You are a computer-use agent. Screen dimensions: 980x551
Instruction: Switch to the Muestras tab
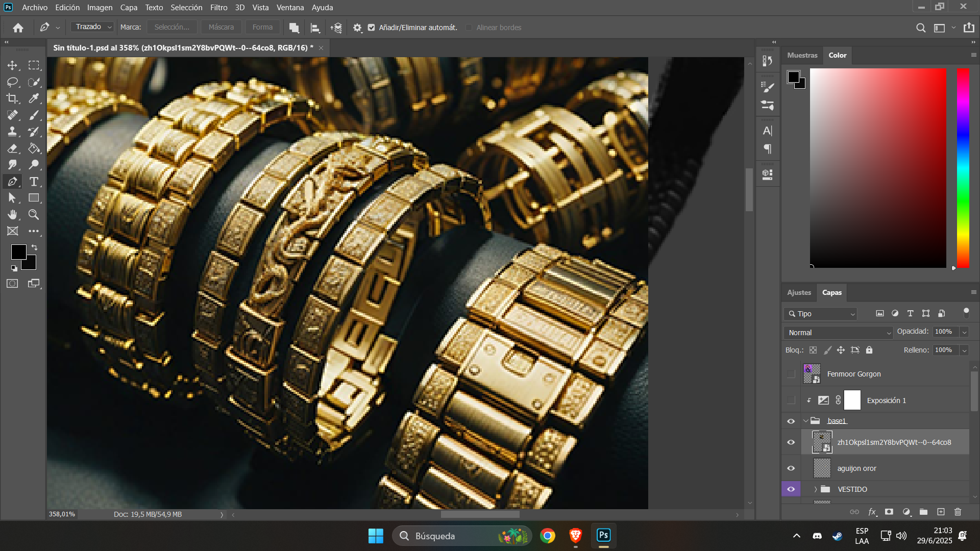[x=802, y=55]
